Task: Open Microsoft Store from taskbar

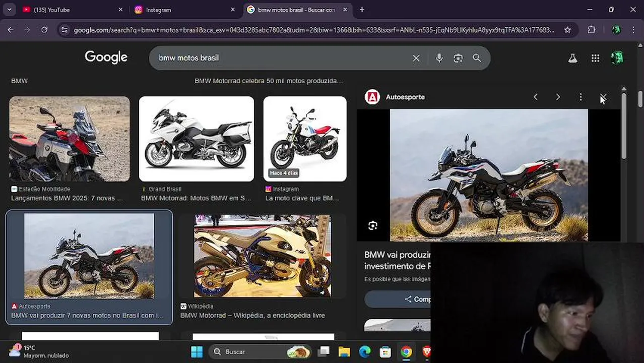Action: (385, 351)
